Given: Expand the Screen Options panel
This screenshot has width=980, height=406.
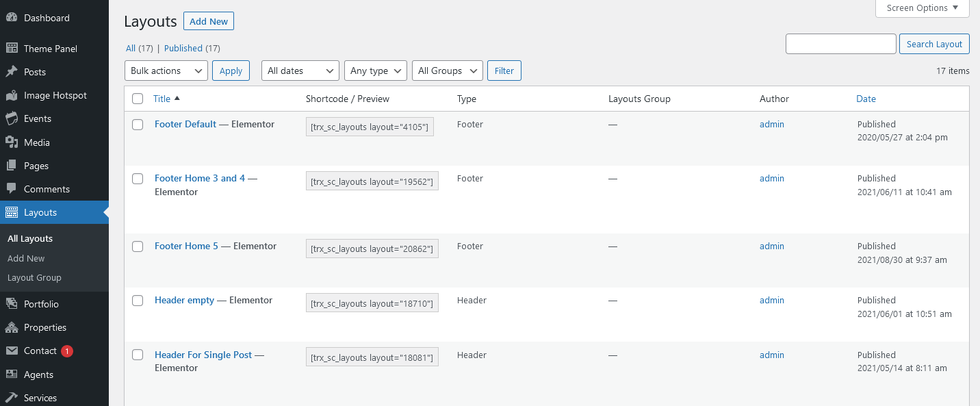Looking at the screenshot, I should click(x=923, y=8).
